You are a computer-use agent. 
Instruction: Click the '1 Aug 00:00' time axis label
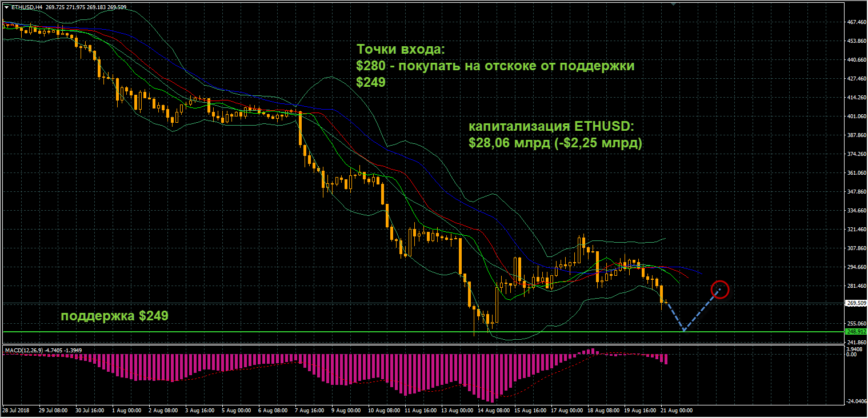click(126, 411)
